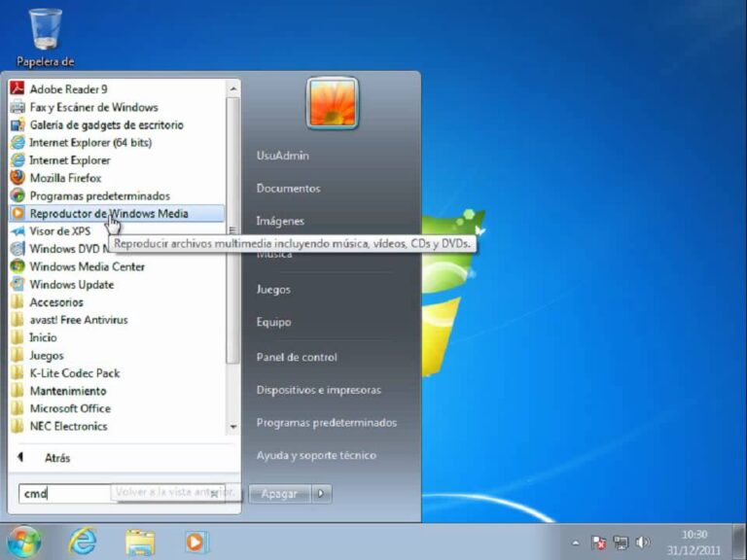Open UsuAdmin personal folder
This screenshot has width=747, height=560.
282,156
